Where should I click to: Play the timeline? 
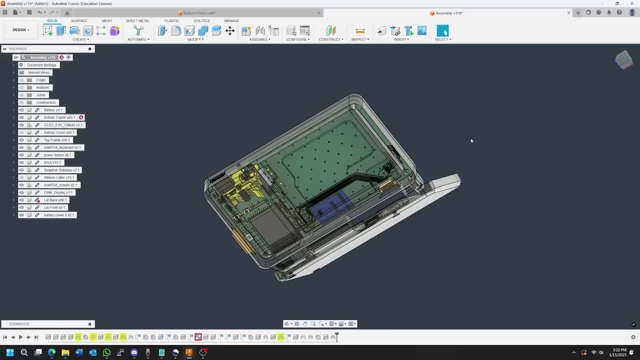[x=20, y=337]
